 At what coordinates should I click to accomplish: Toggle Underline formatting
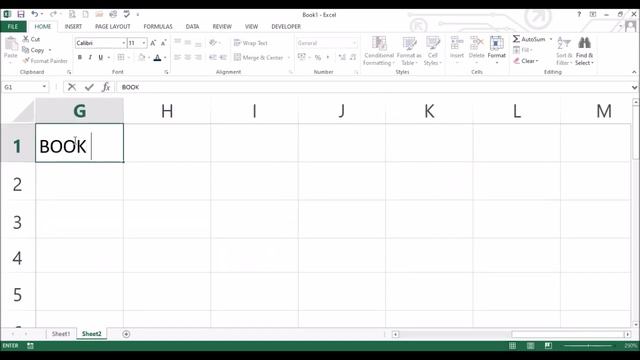point(100,58)
